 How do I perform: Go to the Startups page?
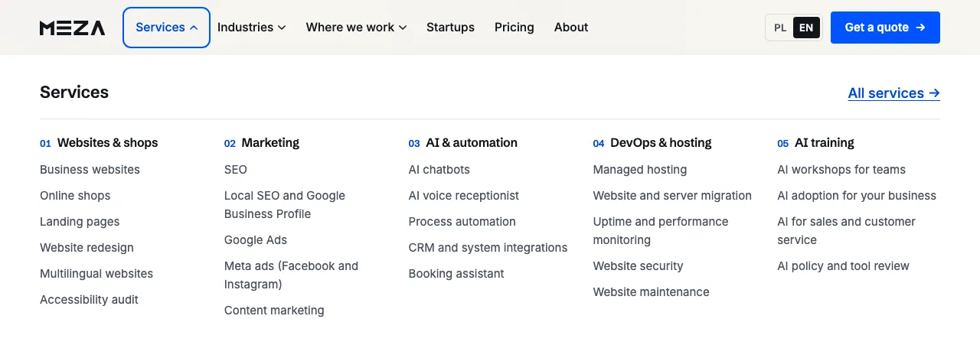click(450, 28)
